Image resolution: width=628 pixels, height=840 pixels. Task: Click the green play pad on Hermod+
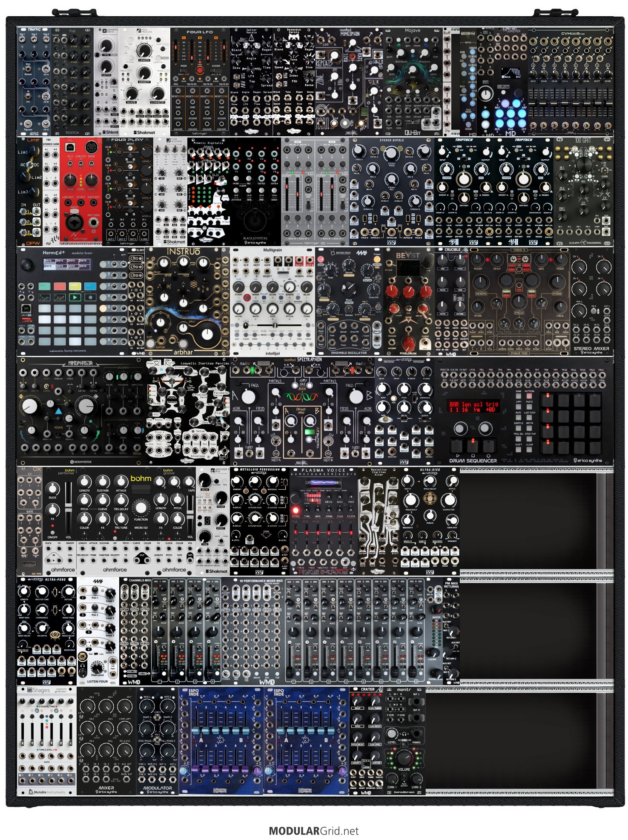coord(75,297)
